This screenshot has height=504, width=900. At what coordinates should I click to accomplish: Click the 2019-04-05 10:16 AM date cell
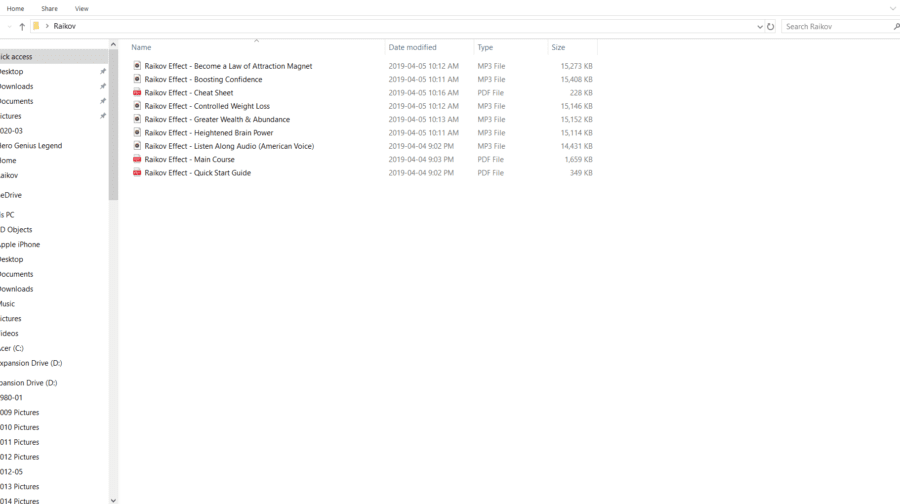click(x=424, y=92)
